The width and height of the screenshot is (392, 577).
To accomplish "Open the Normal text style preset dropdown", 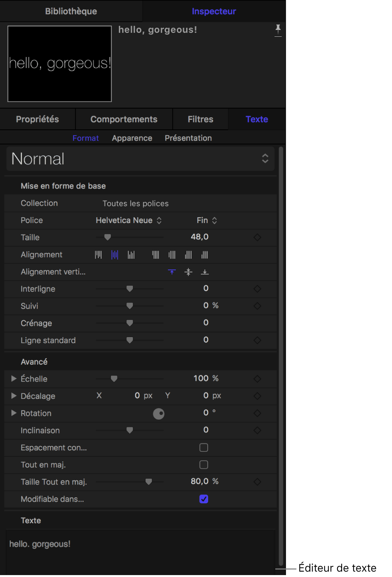I will (141, 159).
